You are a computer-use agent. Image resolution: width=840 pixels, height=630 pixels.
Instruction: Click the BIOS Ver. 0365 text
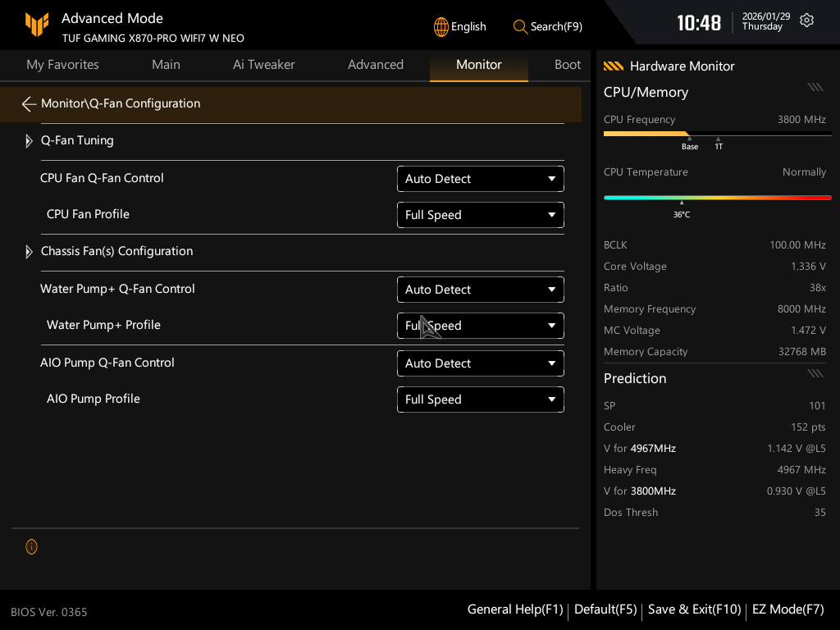tap(48, 612)
